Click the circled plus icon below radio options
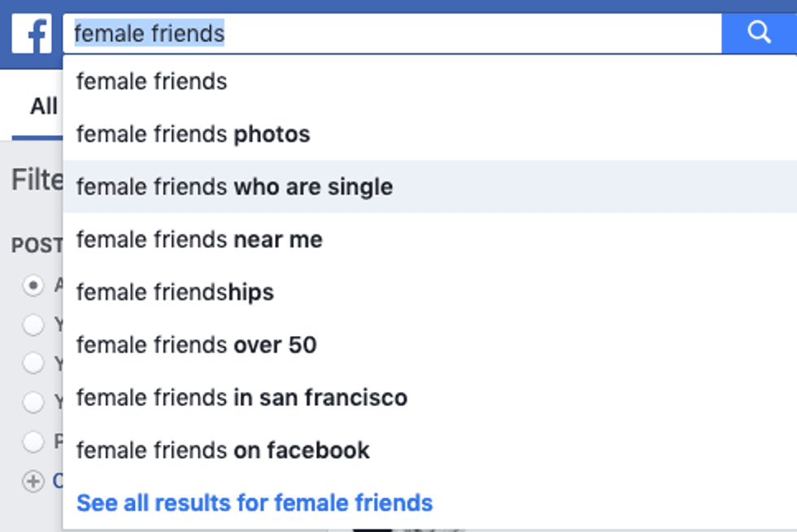The image size is (797, 532). pos(33,482)
